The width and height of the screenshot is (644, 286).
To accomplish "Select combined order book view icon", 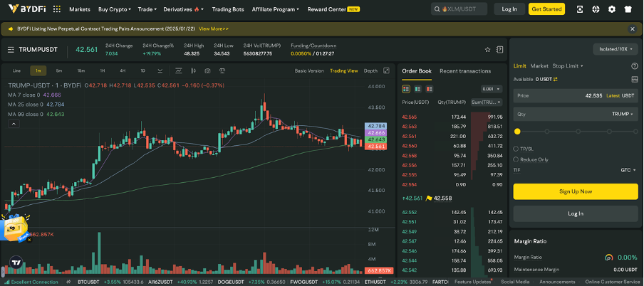I will (x=406, y=89).
